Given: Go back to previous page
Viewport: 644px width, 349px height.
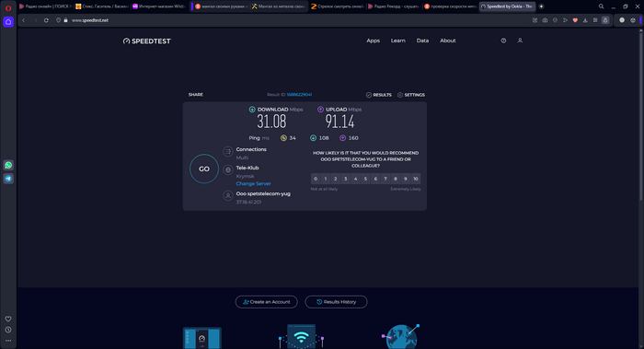Looking at the screenshot, I should pyautogui.click(x=24, y=20).
